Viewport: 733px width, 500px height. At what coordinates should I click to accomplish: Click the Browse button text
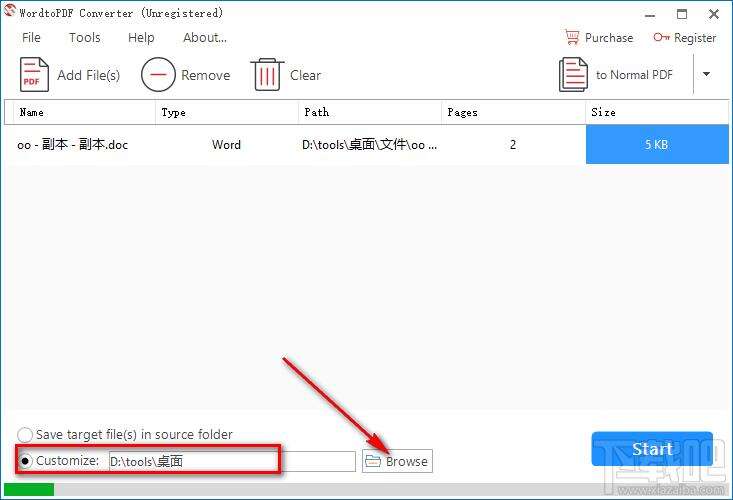[x=406, y=462]
